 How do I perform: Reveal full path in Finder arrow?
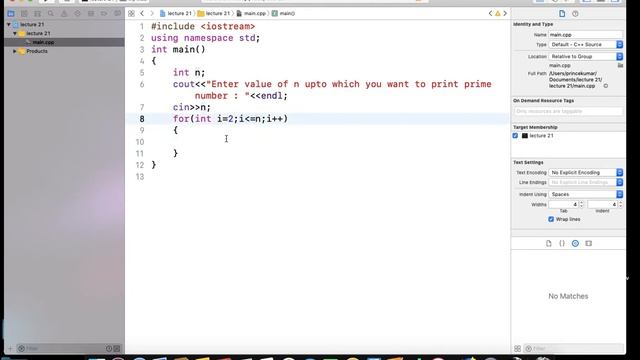point(606,86)
